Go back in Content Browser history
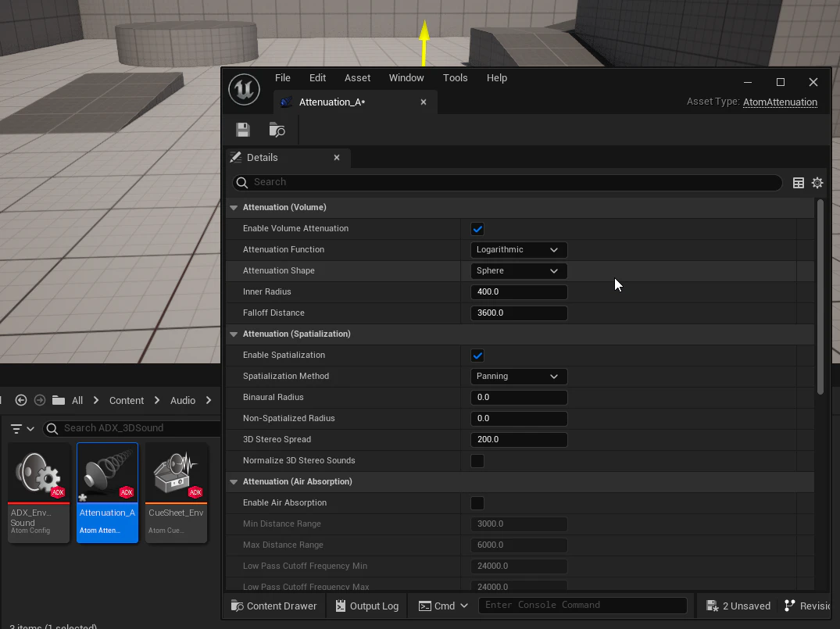 [21, 400]
